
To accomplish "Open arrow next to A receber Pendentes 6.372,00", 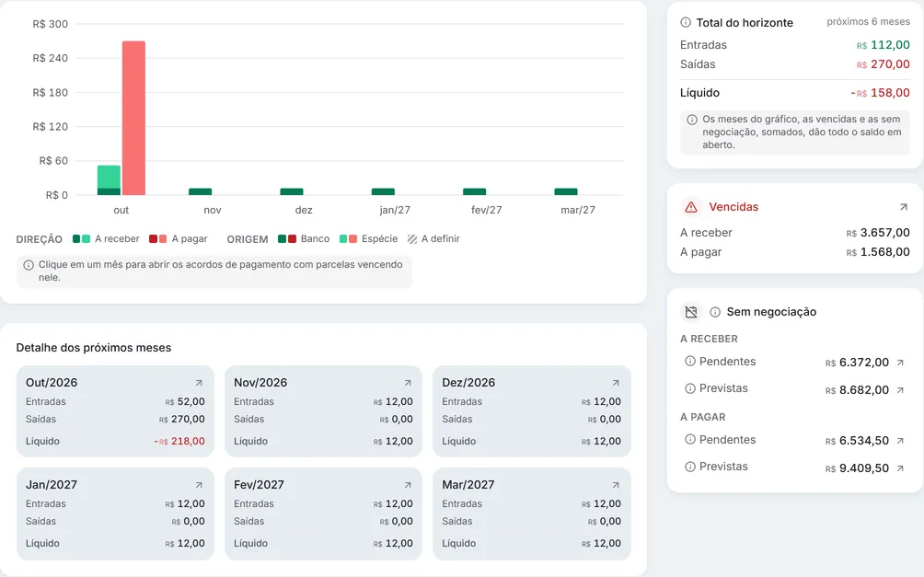I will (900, 363).
